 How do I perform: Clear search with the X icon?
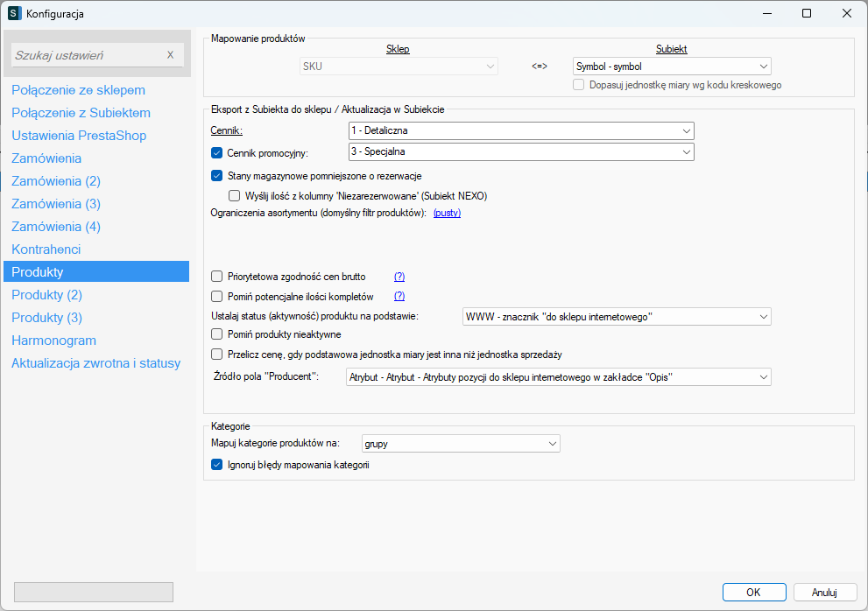[171, 55]
